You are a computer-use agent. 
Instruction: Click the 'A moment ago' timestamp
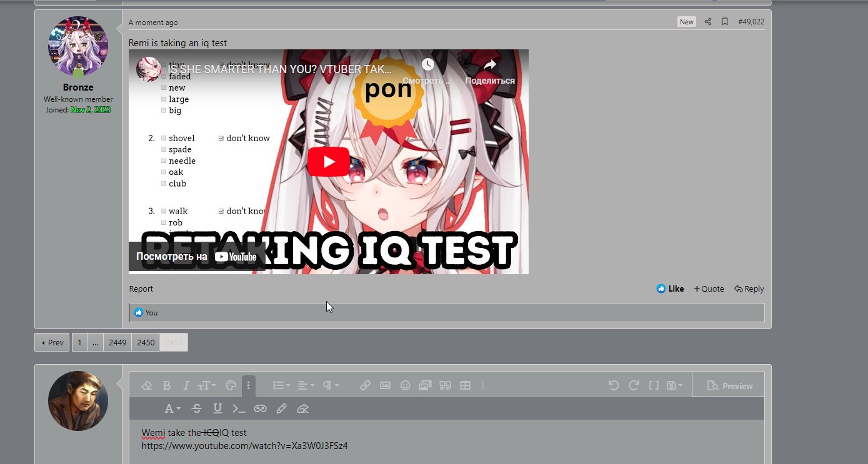click(153, 22)
